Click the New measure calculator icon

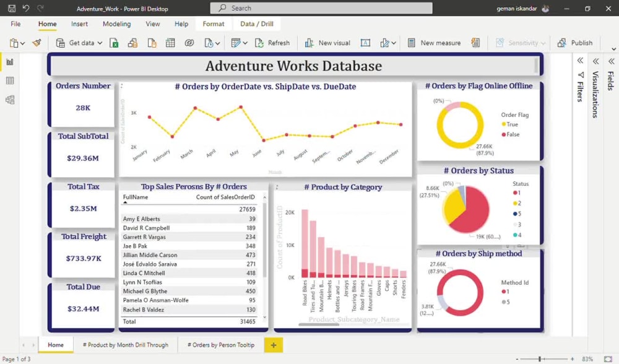[x=412, y=43]
